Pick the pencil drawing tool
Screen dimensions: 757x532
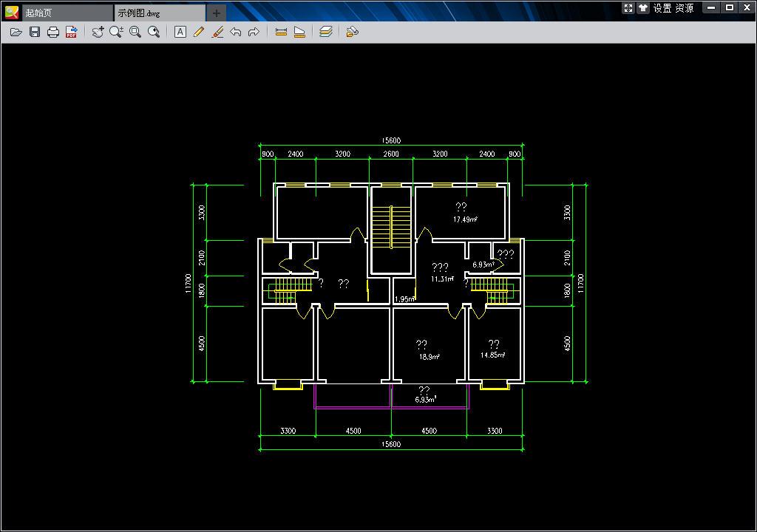[198, 32]
